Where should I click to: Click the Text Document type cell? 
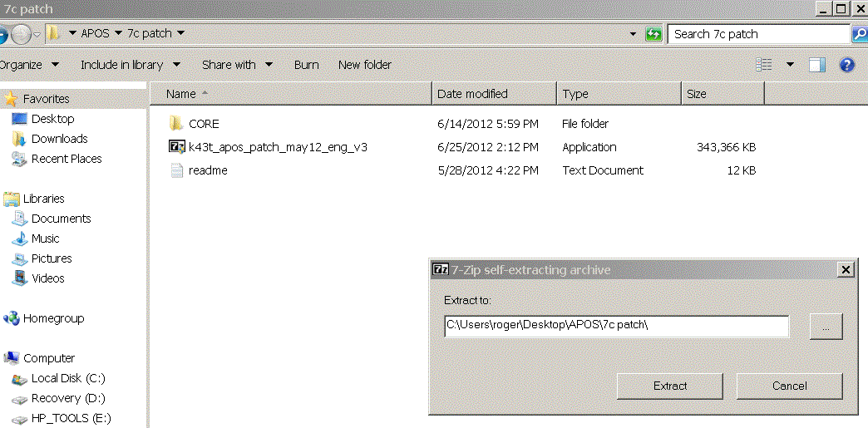point(603,170)
